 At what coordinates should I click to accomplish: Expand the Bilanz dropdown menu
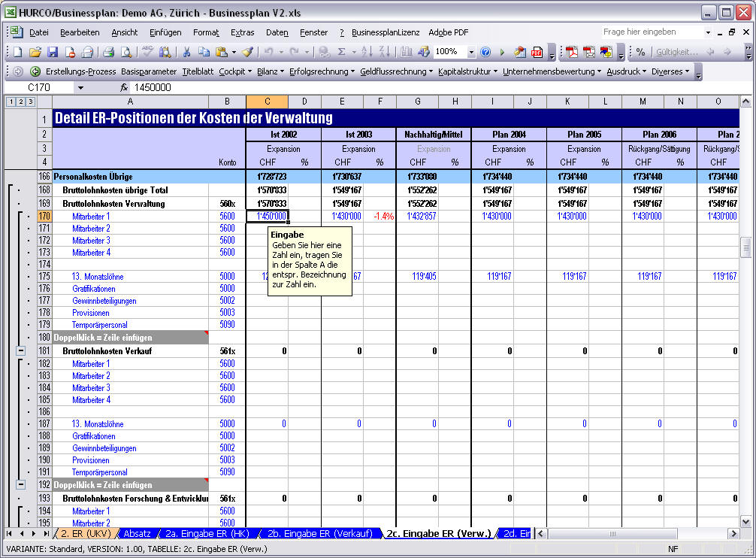[270, 71]
